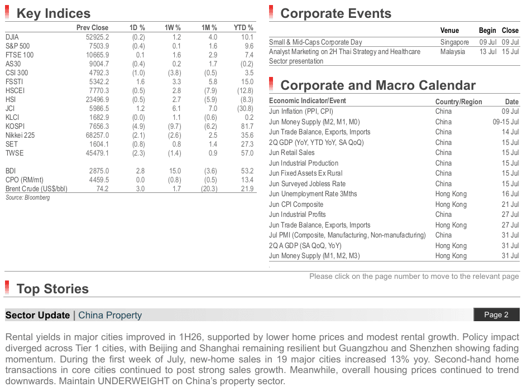Click the Brent Crude row label
This screenshot has height=392, width=532.
tap(36, 188)
